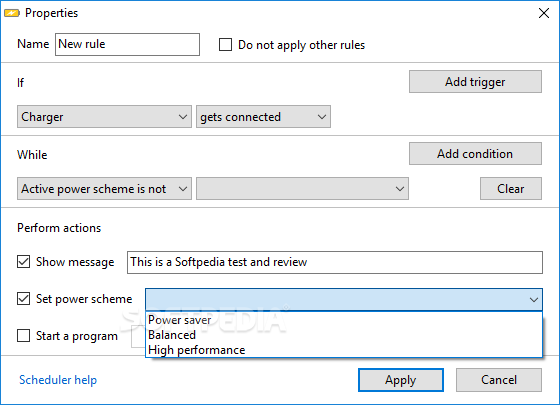Enable the Start a program checkbox

(x=24, y=336)
